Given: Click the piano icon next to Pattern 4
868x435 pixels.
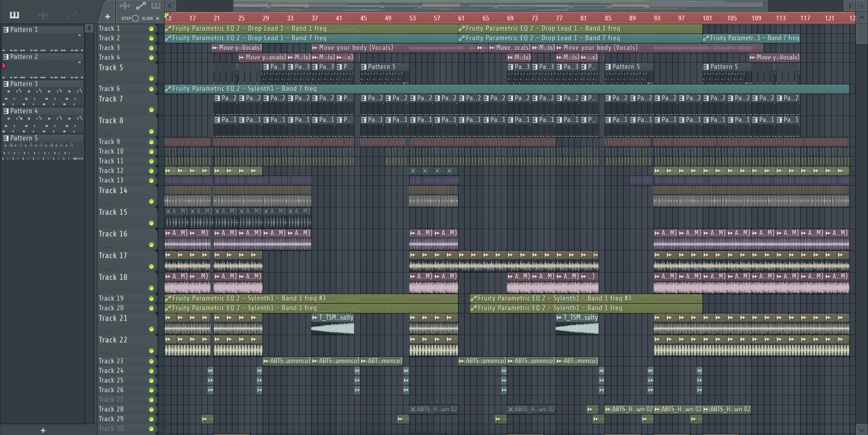Looking at the screenshot, I should coord(6,111).
